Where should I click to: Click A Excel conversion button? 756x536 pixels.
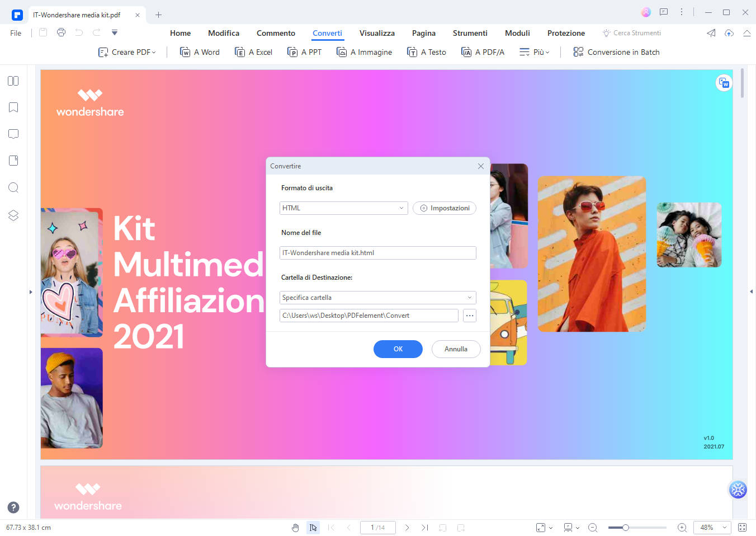253,52
